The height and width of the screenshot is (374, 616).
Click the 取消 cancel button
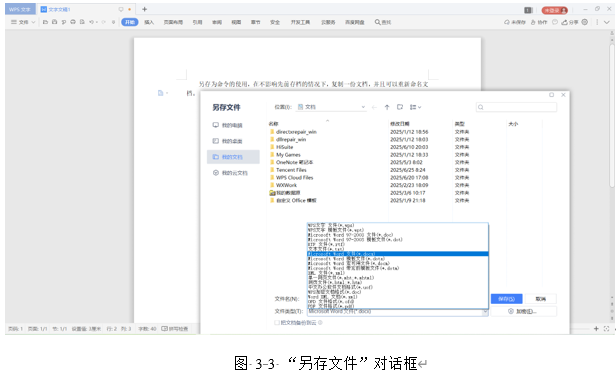[x=541, y=299]
